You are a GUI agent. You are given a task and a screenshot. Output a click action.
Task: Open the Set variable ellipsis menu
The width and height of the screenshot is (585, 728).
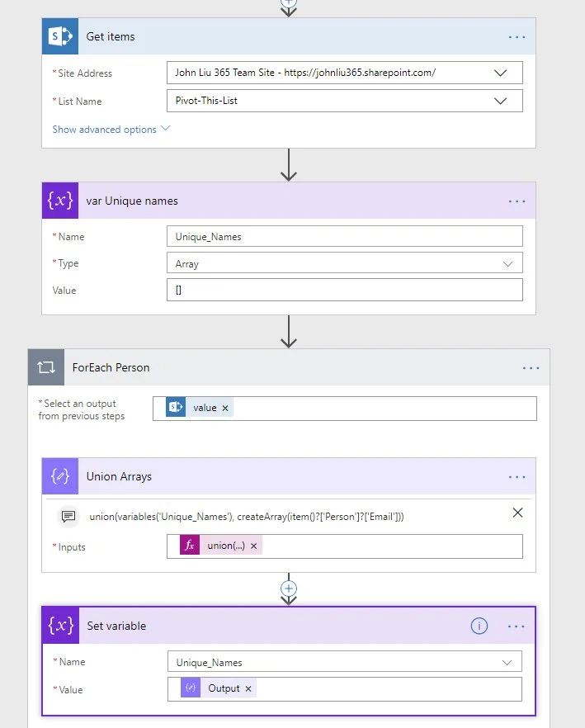tap(517, 626)
